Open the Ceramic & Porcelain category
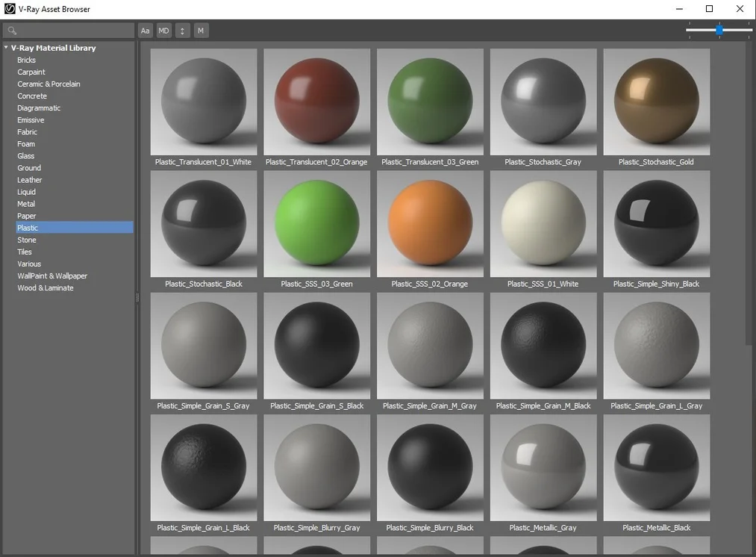Image resolution: width=756 pixels, height=557 pixels. (x=49, y=84)
